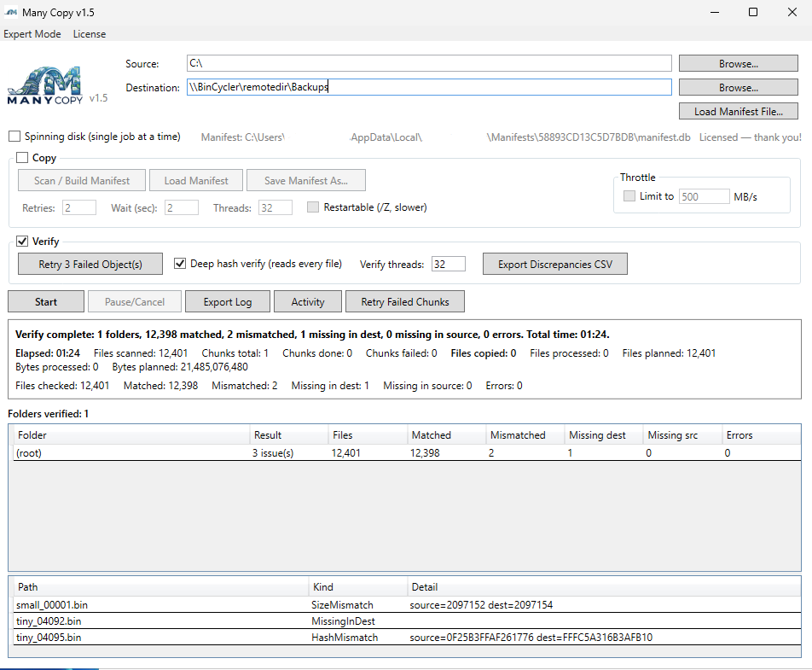Sort by Missing src column header
The image size is (812, 670).
(682, 435)
